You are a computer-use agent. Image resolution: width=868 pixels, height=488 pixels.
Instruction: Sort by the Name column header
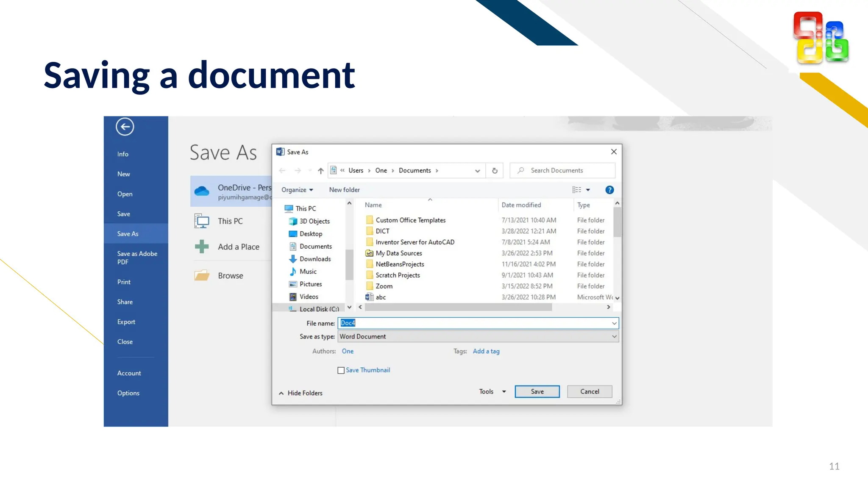click(x=373, y=205)
